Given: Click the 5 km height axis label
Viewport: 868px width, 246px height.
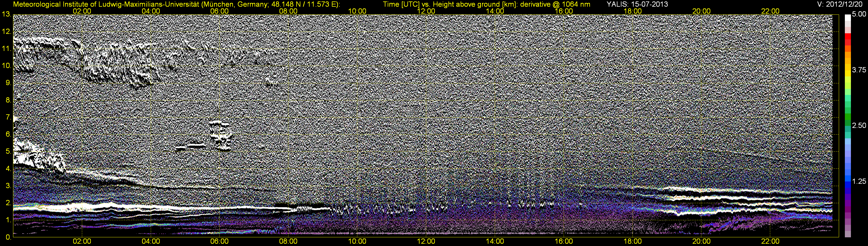Looking at the screenshot, I should pos(8,152).
